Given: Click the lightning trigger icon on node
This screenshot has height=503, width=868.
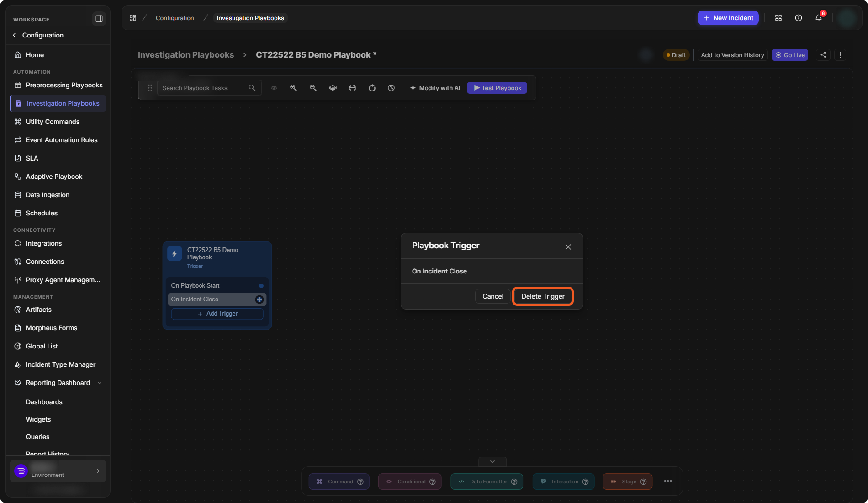Looking at the screenshot, I should [x=175, y=253].
